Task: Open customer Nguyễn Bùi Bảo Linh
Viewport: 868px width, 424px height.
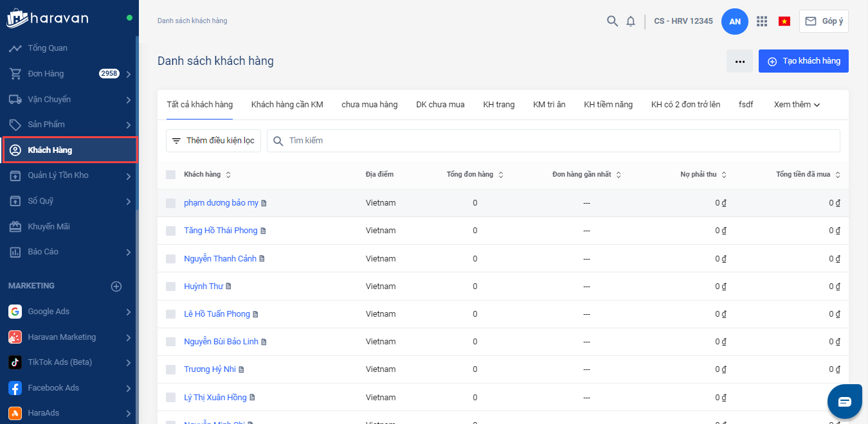Action: 221,342
